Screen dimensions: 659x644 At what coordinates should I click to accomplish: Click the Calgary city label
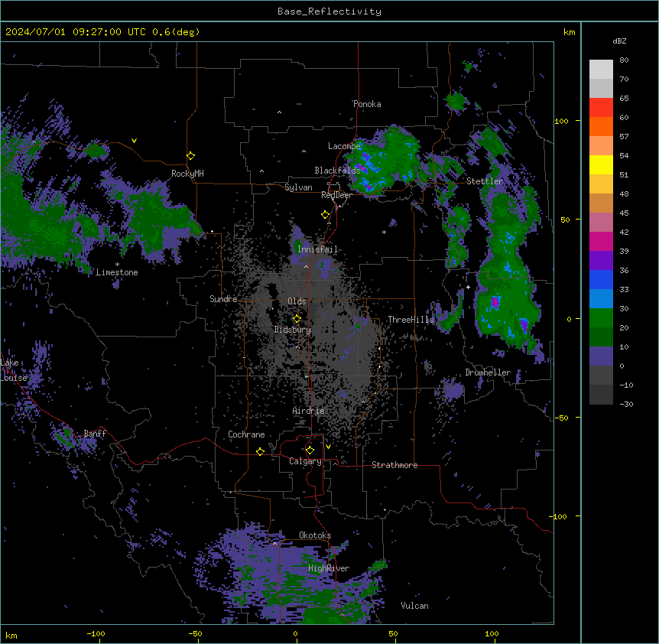point(306,461)
